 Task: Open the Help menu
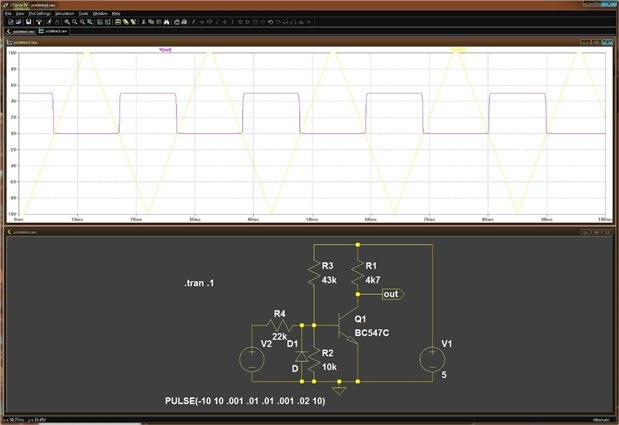(118, 13)
